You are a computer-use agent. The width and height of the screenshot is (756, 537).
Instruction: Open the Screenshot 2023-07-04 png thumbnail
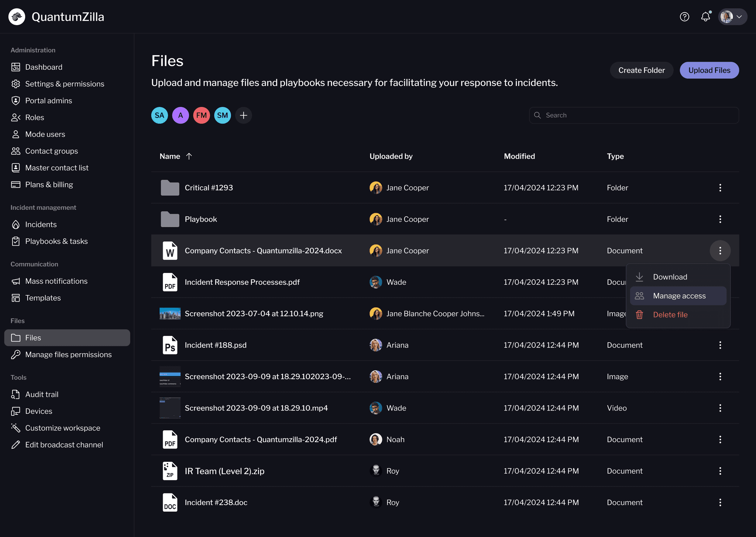point(170,313)
